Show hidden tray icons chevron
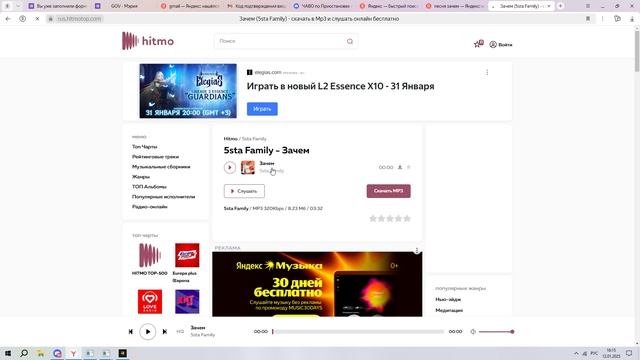 (x=576, y=353)
